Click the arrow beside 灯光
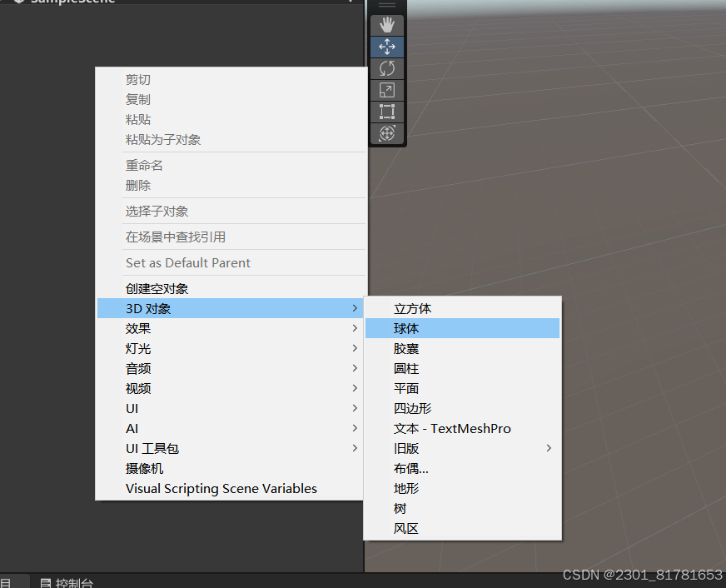Viewport: 726px width, 588px height. tap(355, 348)
